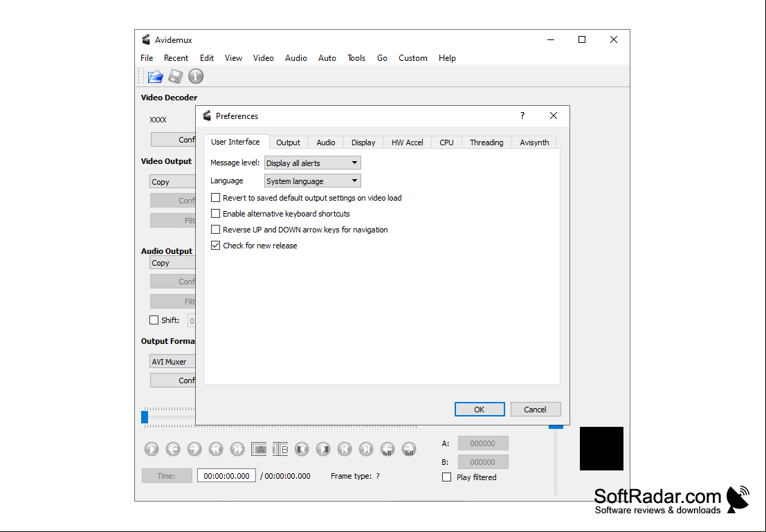Switch to the Output preferences tab
The image size is (766, 532).
pyautogui.click(x=289, y=142)
